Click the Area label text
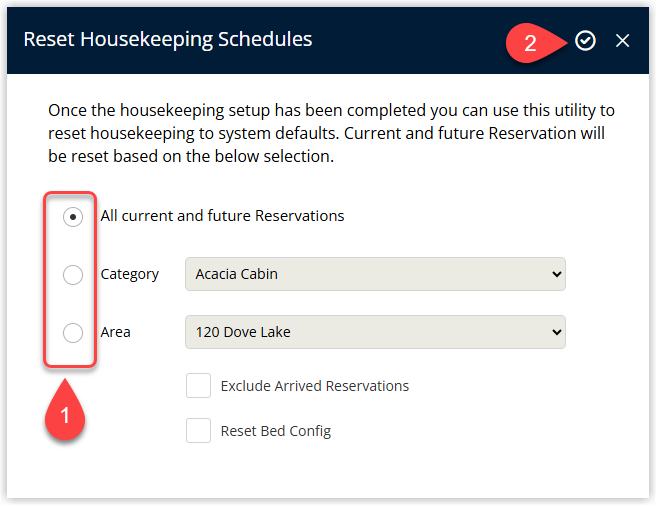The height and width of the screenshot is (506, 657). tap(115, 332)
